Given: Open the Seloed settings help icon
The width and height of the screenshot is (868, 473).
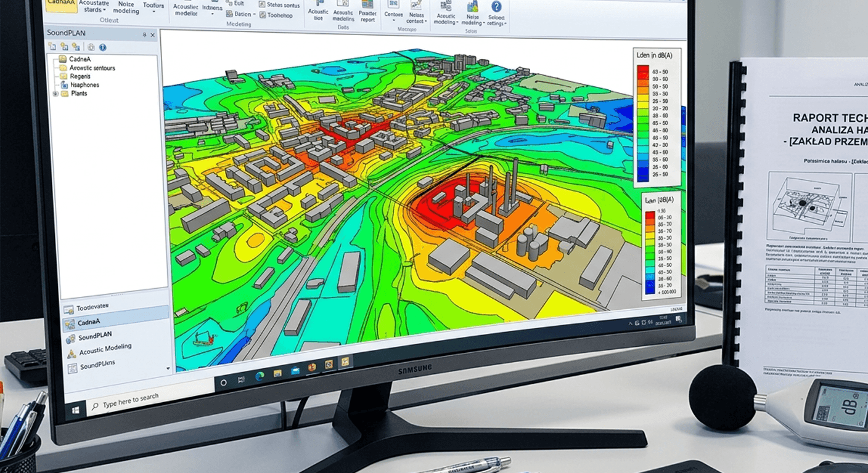Looking at the screenshot, I should pos(496,14).
